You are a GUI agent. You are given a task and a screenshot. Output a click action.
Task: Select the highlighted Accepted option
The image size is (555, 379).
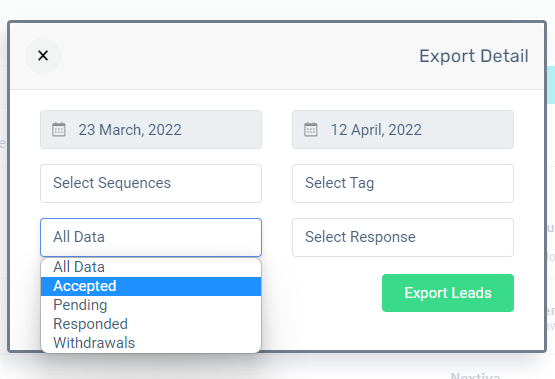(x=151, y=286)
